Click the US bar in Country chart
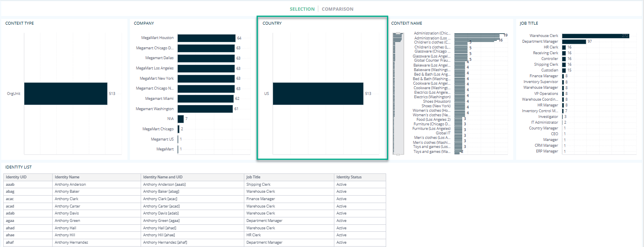The image size is (644, 247). (318, 94)
